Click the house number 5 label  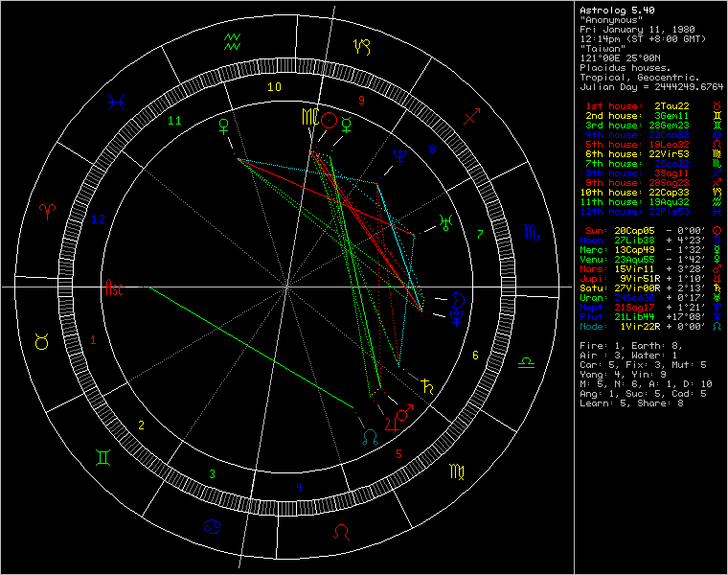coord(398,454)
